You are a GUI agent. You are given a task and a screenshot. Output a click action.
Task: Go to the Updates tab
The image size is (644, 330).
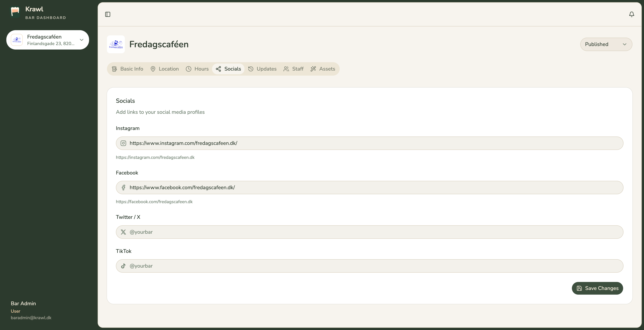tap(262, 69)
